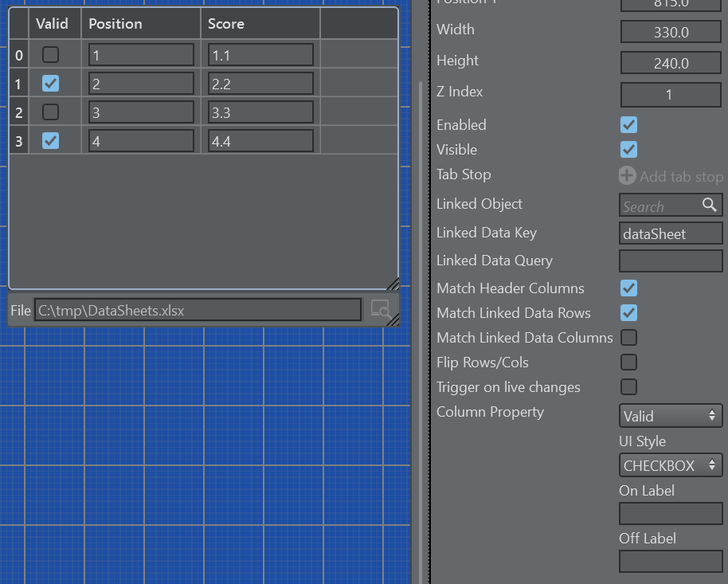Click the file browse icon beside DataSheets.xlsx

pos(381,309)
